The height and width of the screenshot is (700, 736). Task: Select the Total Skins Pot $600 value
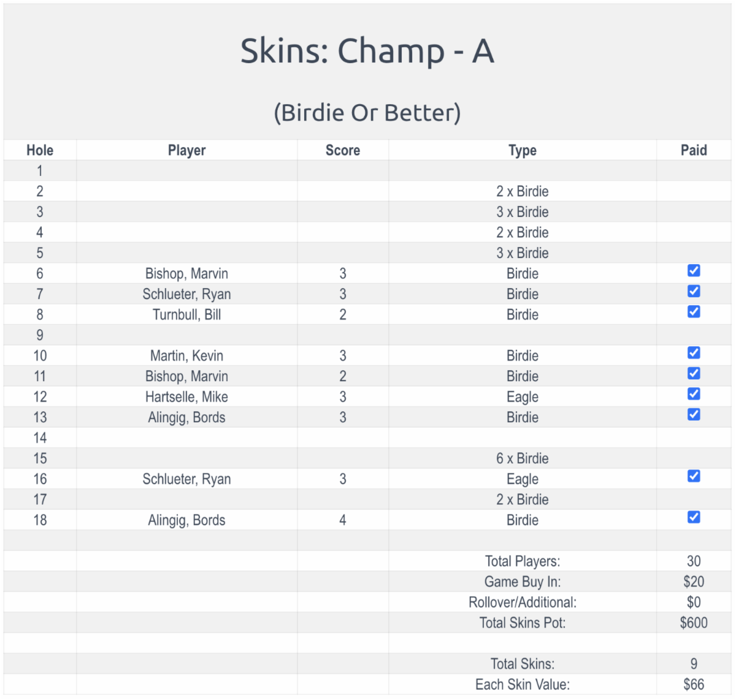694,623
